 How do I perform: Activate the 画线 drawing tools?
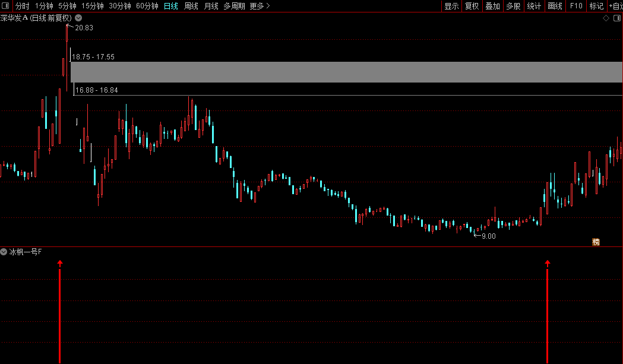[x=555, y=6]
